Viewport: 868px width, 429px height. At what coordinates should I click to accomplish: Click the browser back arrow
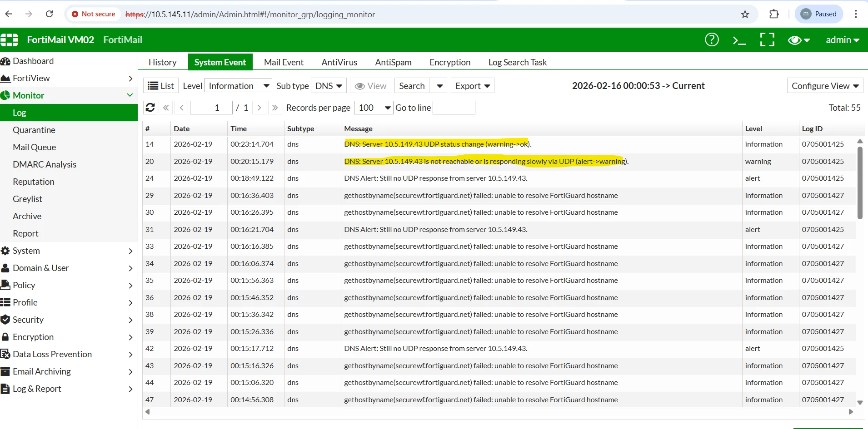(x=9, y=14)
